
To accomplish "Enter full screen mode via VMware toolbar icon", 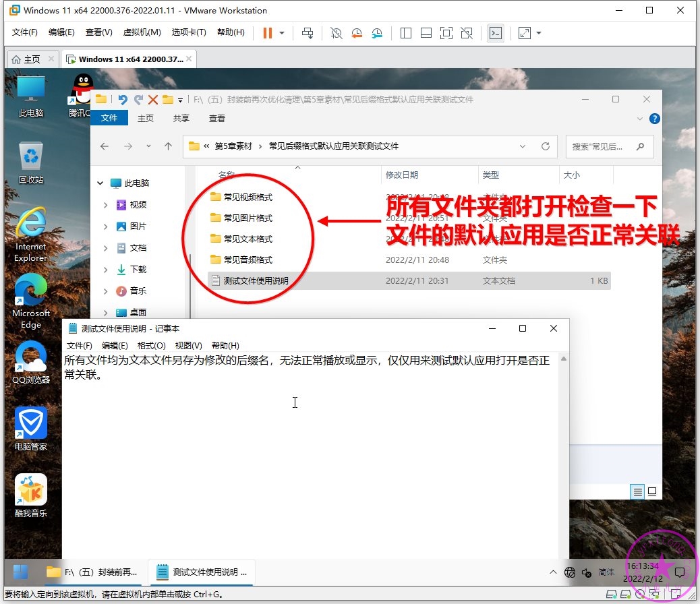I will (x=446, y=32).
